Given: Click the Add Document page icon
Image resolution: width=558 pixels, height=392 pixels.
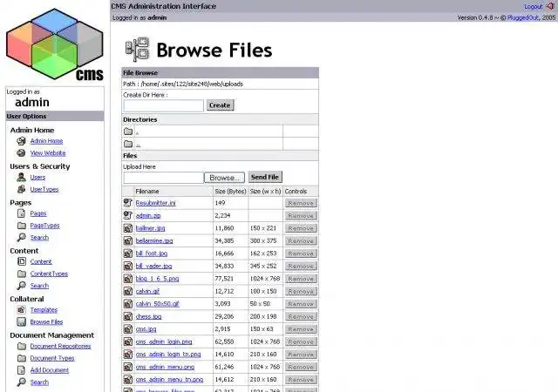Looking at the screenshot, I should click(21, 370).
